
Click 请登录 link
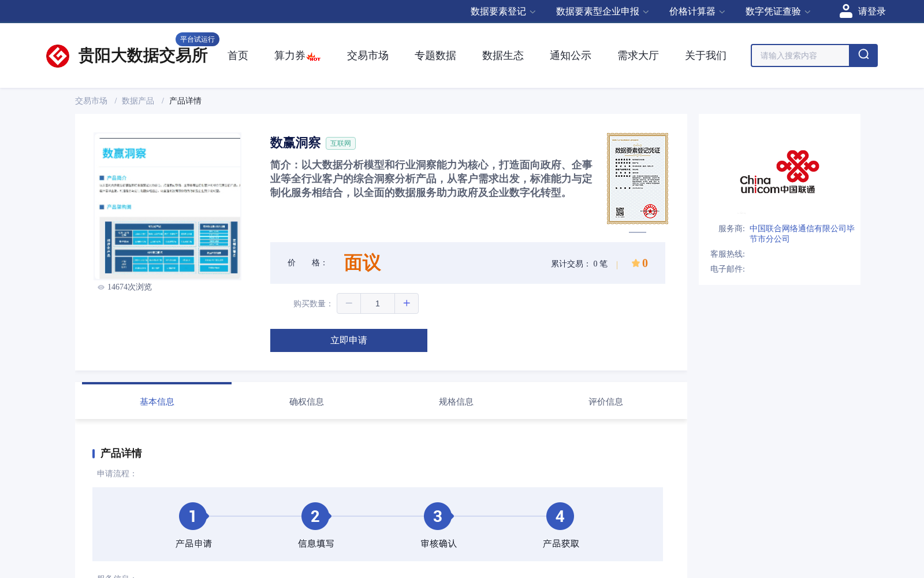click(x=871, y=12)
